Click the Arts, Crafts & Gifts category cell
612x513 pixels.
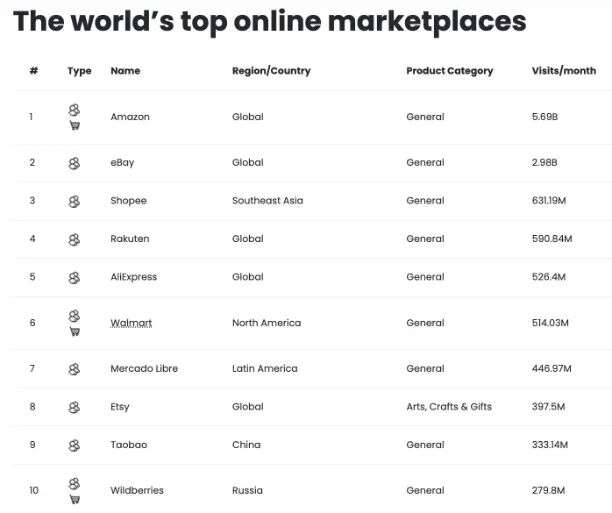(x=449, y=407)
